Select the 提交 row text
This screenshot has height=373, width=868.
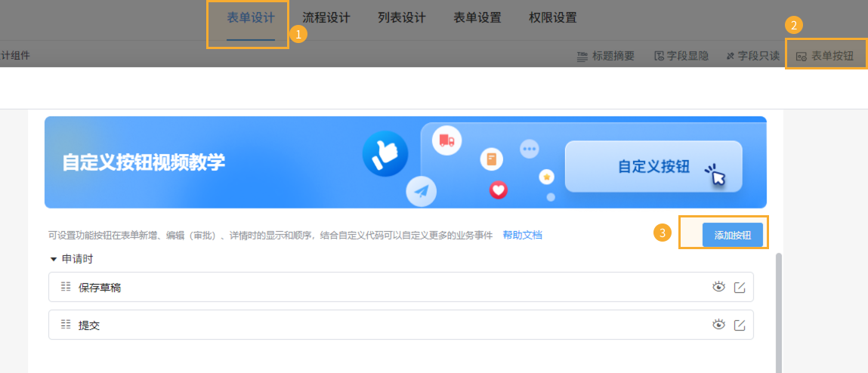coord(89,325)
